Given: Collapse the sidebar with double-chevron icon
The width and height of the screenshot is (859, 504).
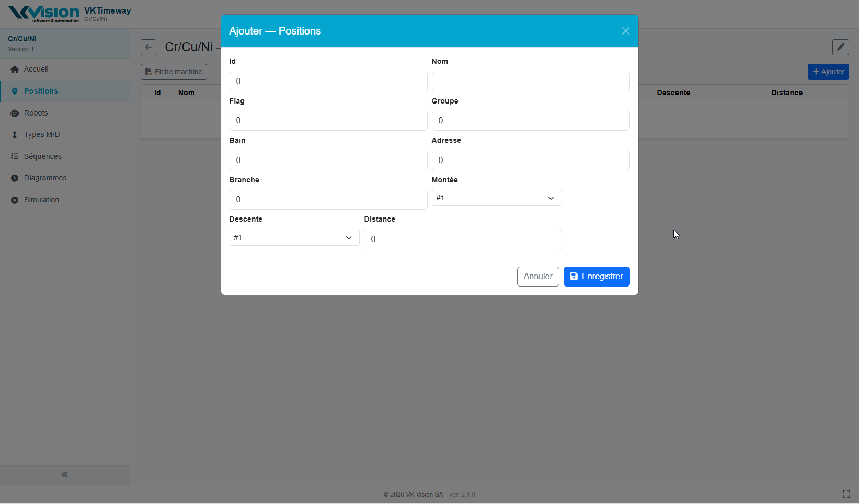Looking at the screenshot, I should [65, 475].
